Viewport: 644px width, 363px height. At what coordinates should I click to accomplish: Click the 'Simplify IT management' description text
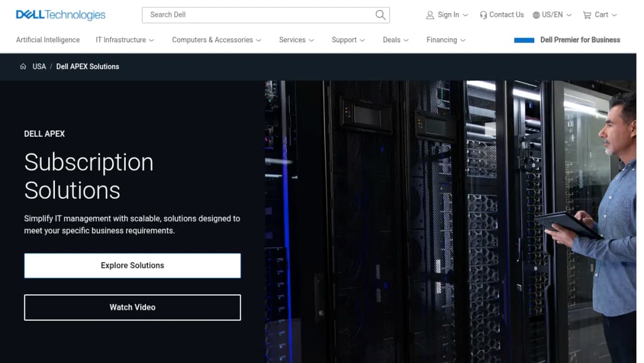click(132, 224)
